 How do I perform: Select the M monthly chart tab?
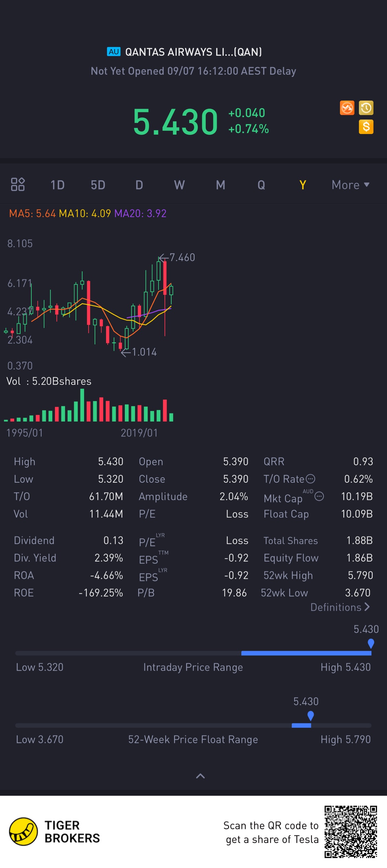pyautogui.click(x=221, y=185)
